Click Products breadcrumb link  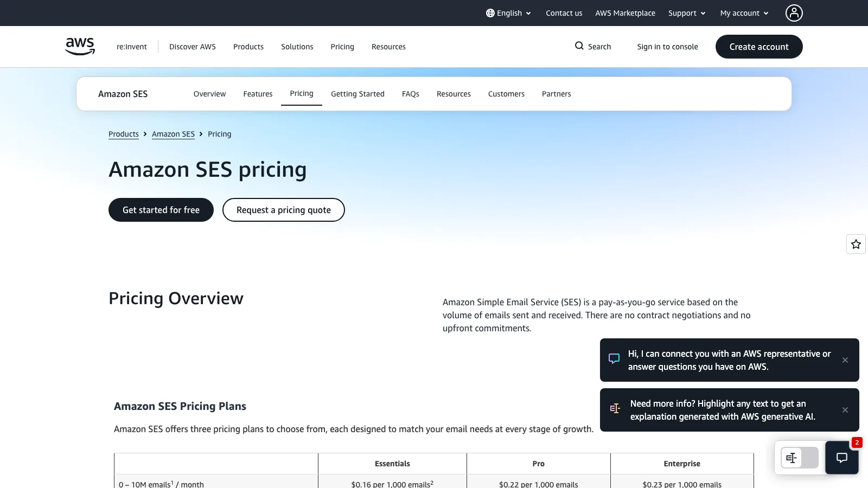(x=124, y=134)
